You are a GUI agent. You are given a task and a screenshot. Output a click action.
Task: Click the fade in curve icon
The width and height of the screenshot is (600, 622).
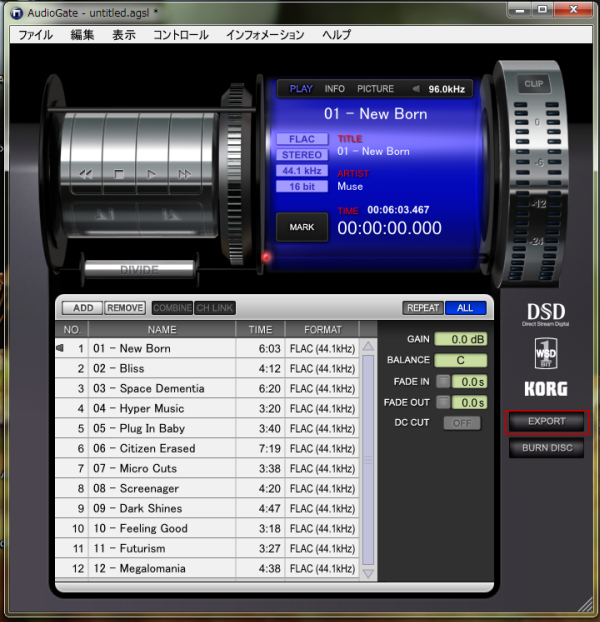click(443, 381)
